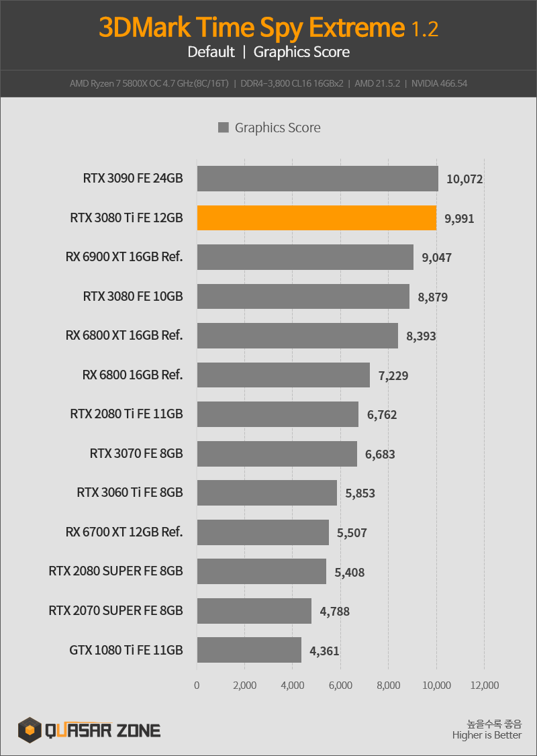The image size is (537, 756).
Task: Click the 8,393 score value label
Action: [421, 336]
